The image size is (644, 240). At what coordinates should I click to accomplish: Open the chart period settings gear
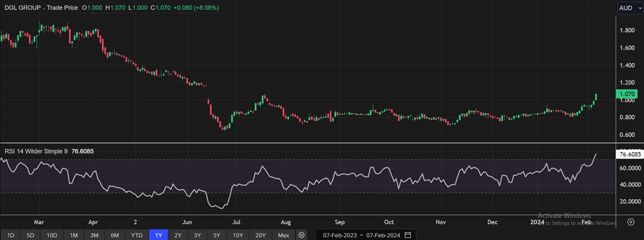tap(301, 235)
